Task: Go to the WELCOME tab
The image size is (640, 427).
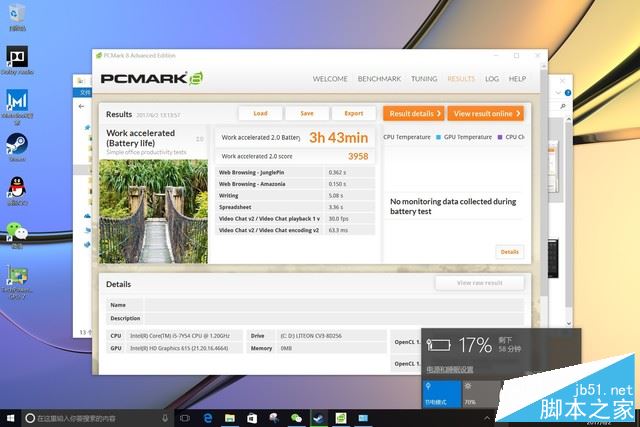Action: pos(330,79)
